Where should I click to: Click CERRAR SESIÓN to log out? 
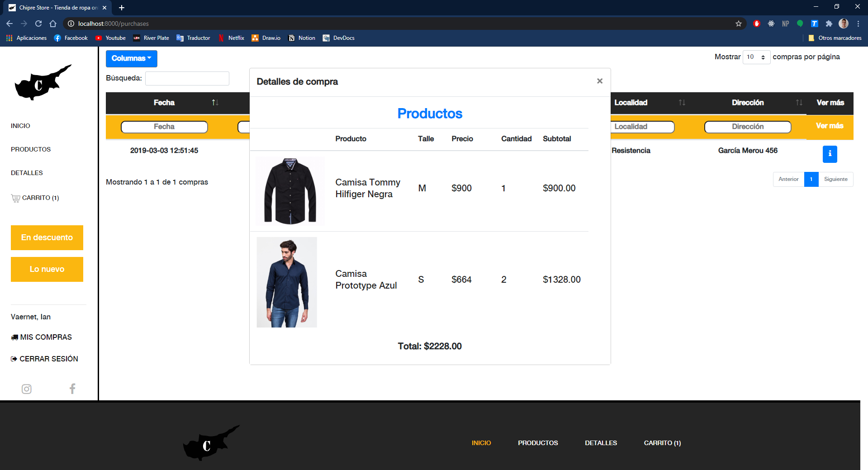44,359
